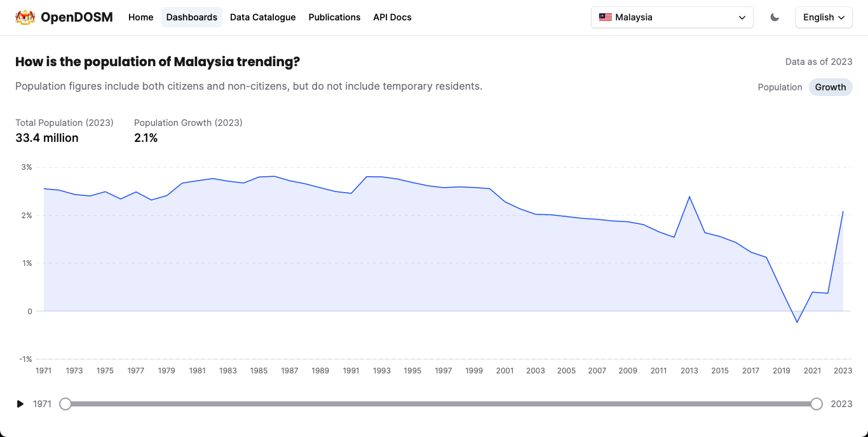Open the Data Catalogue page

263,17
